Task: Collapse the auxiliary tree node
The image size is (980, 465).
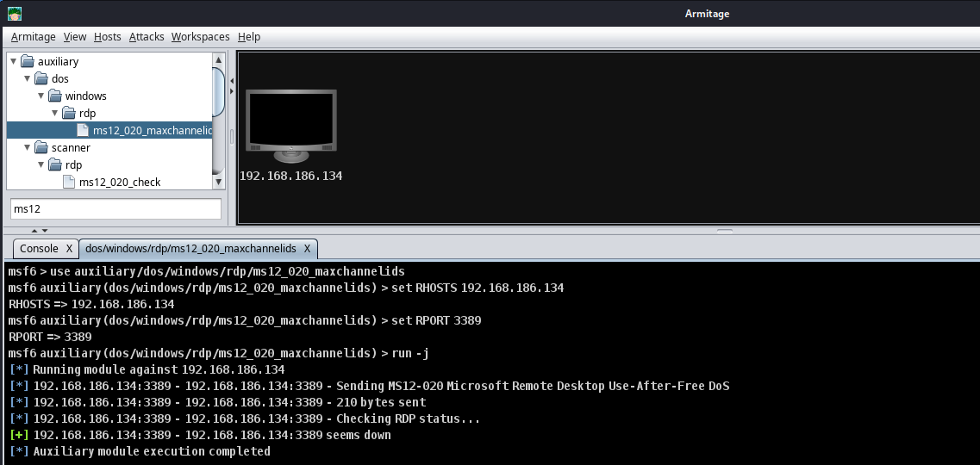Action: (x=14, y=61)
